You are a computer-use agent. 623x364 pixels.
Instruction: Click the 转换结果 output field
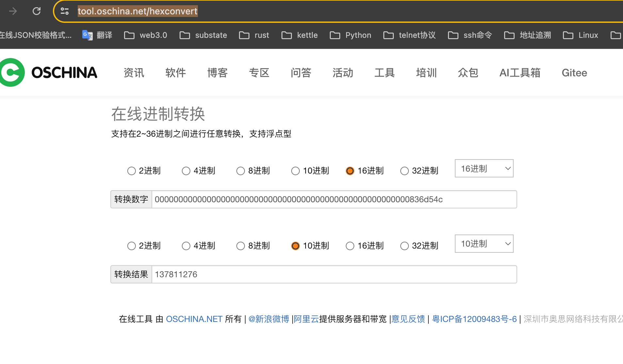(x=334, y=274)
